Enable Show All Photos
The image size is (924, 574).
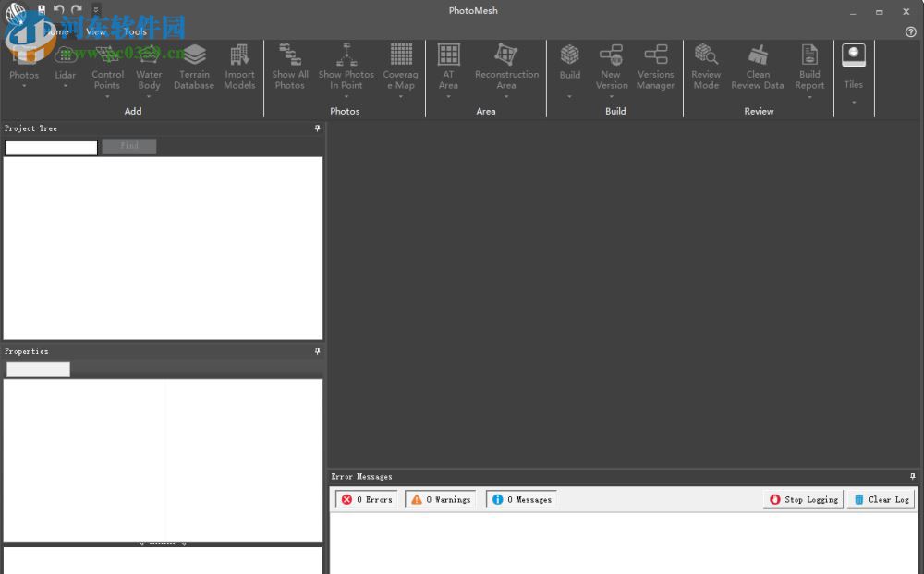(x=290, y=65)
